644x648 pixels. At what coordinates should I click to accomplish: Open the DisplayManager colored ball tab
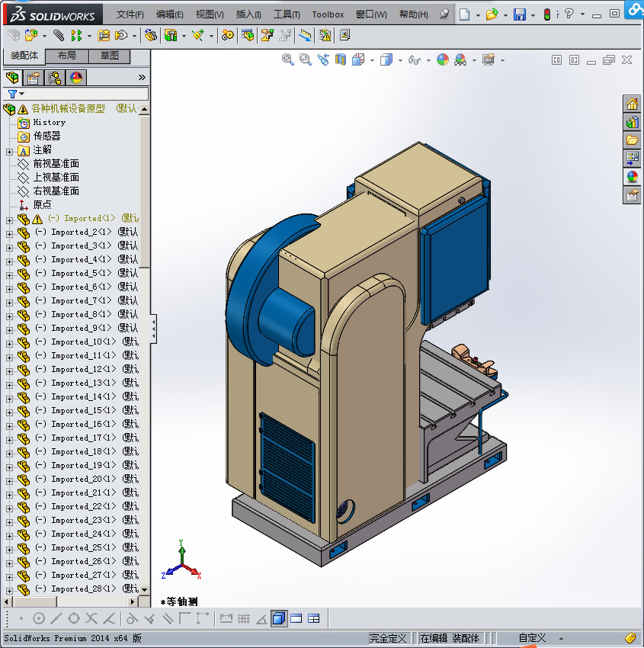pyautogui.click(x=76, y=77)
